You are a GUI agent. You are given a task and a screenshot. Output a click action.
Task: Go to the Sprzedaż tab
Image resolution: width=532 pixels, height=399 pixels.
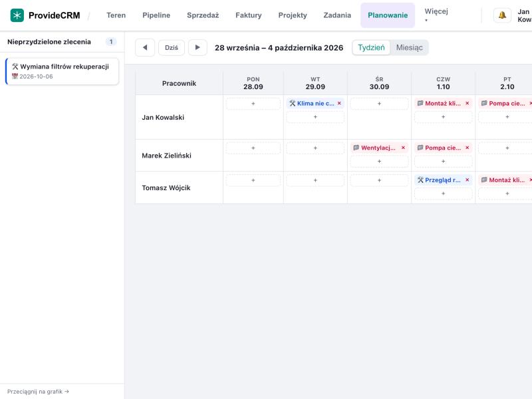tap(203, 15)
